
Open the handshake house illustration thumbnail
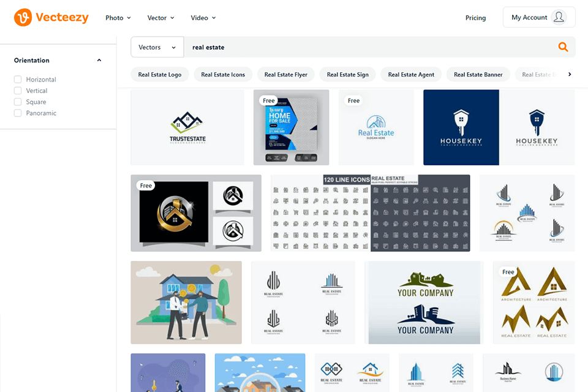coord(186,303)
